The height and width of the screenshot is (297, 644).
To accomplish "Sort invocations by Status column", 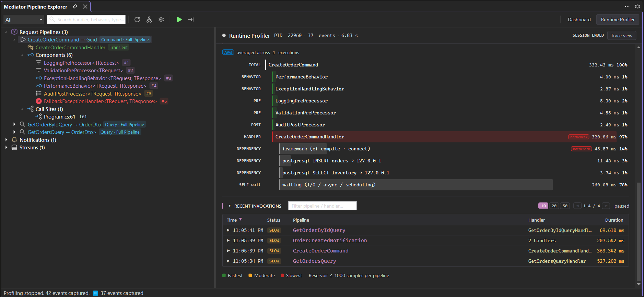I will [x=274, y=220].
